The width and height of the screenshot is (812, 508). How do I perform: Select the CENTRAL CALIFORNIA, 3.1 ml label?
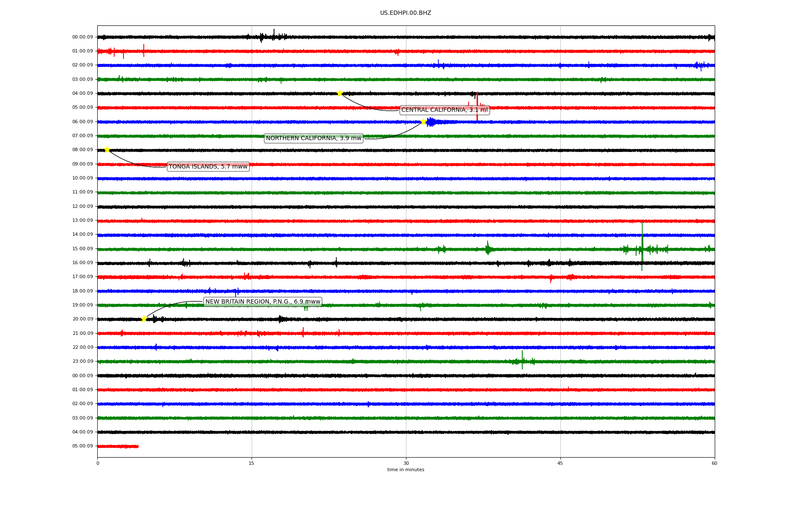click(x=444, y=110)
